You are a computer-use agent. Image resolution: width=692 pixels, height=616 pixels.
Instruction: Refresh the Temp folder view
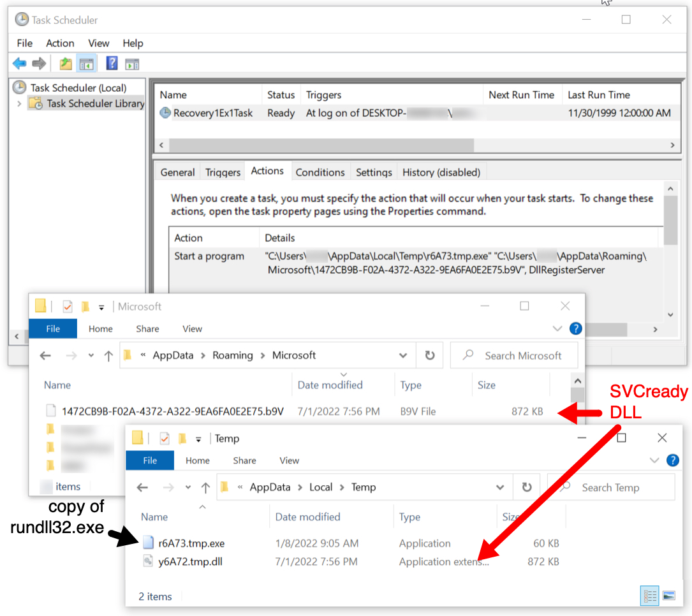click(527, 487)
